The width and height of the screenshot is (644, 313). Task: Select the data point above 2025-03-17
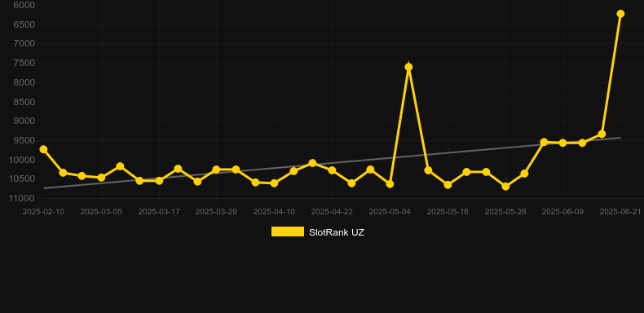(x=159, y=180)
